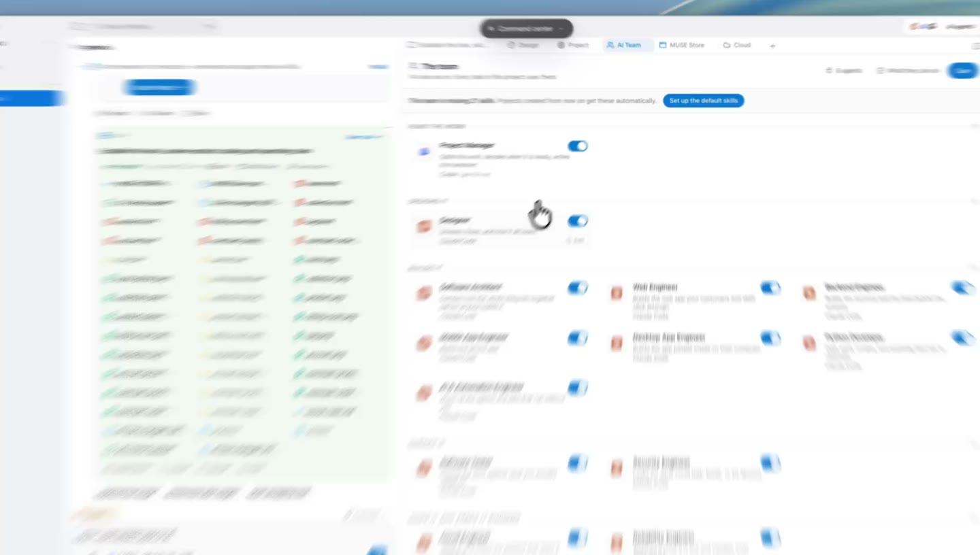Click the Desktop App Engineer title text
Screen dimensions: 980x555
pyautogui.click(x=669, y=337)
